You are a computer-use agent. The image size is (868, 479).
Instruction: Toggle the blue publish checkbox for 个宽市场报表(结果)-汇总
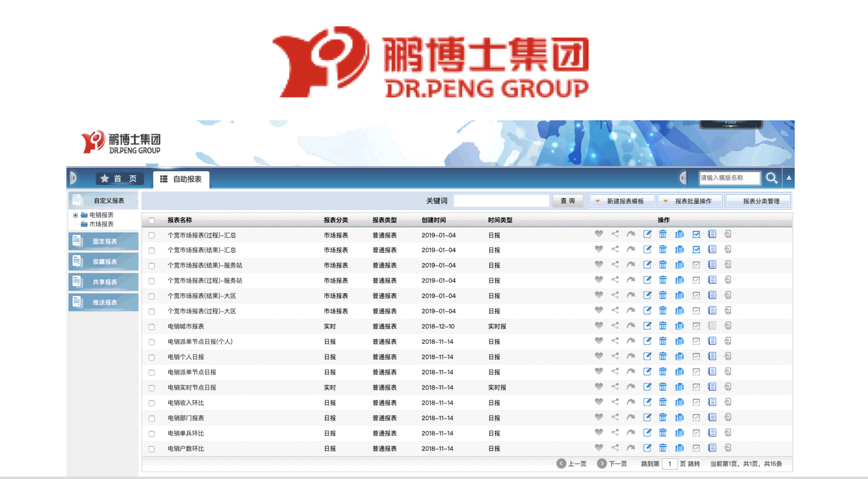pyautogui.click(x=696, y=249)
